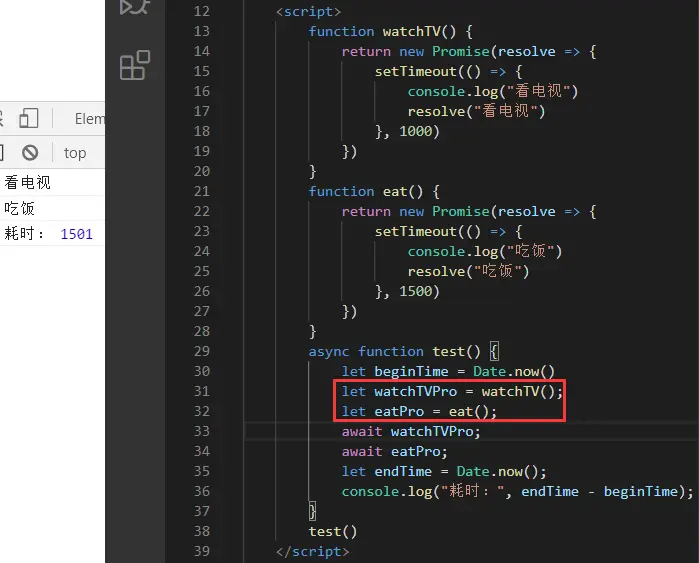Click 'await watchTVPro;' on line 33
This screenshot has height=563, width=699.
(411, 431)
